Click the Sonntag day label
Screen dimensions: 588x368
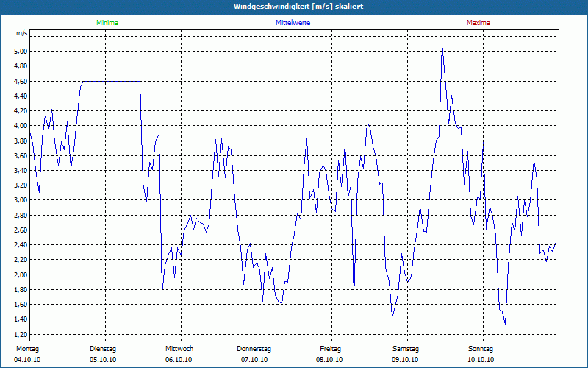[x=481, y=349]
